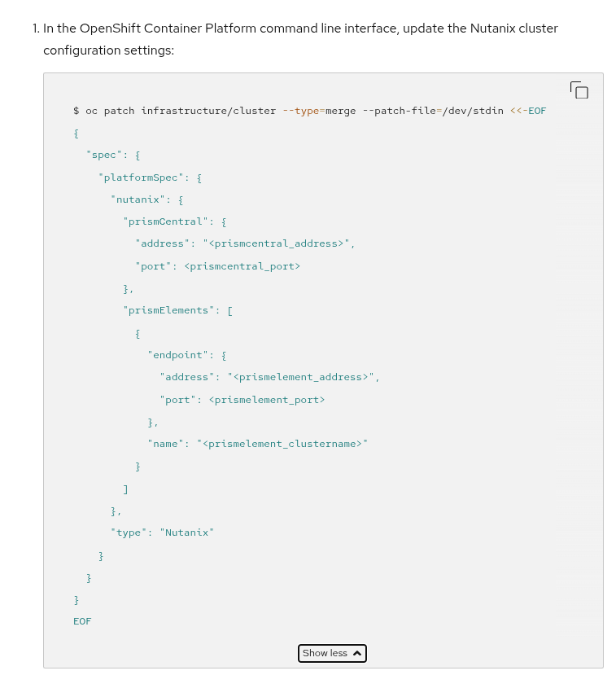Click the <prismelement_port> placeholder
Image resolution: width=616 pixels, height=675 pixels.
(x=266, y=400)
